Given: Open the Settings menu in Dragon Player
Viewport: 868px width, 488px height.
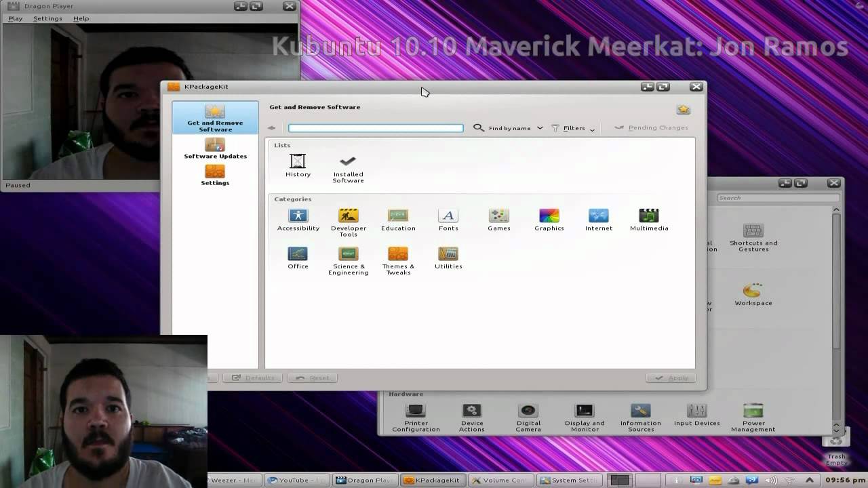Looking at the screenshot, I should pos(47,18).
